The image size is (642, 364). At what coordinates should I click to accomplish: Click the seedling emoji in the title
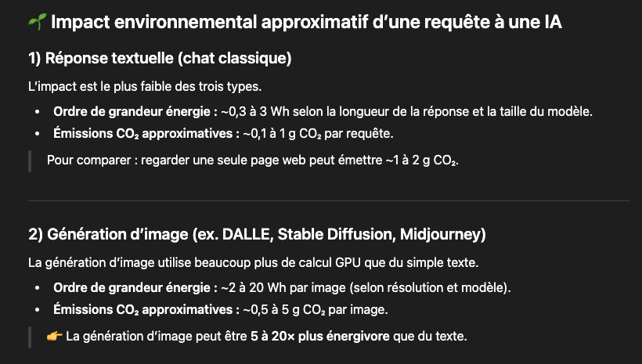tap(37, 23)
